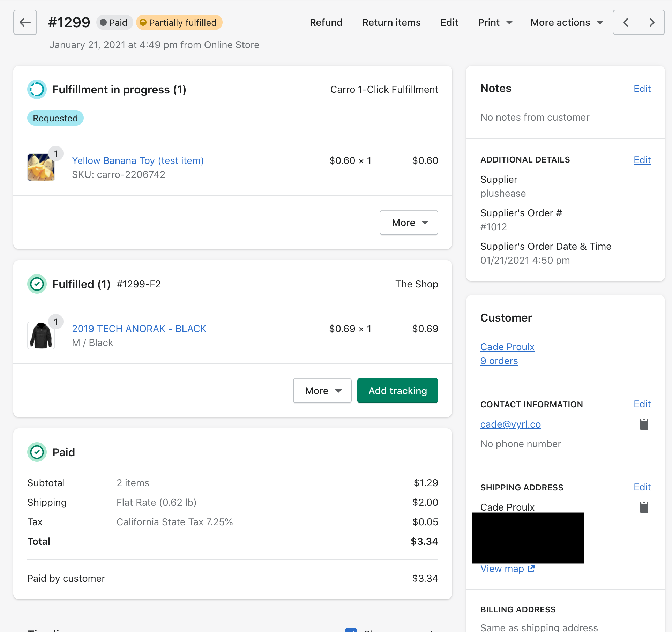The height and width of the screenshot is (632, 672).
Task: Open Yellow Banana Toy product link
Action: tap(138, 160)
